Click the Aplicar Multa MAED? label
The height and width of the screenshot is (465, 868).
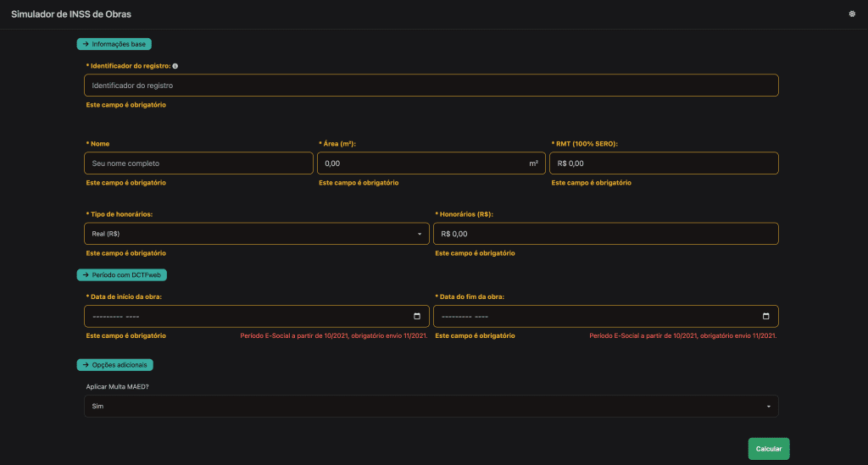click(x=118, y=386)
